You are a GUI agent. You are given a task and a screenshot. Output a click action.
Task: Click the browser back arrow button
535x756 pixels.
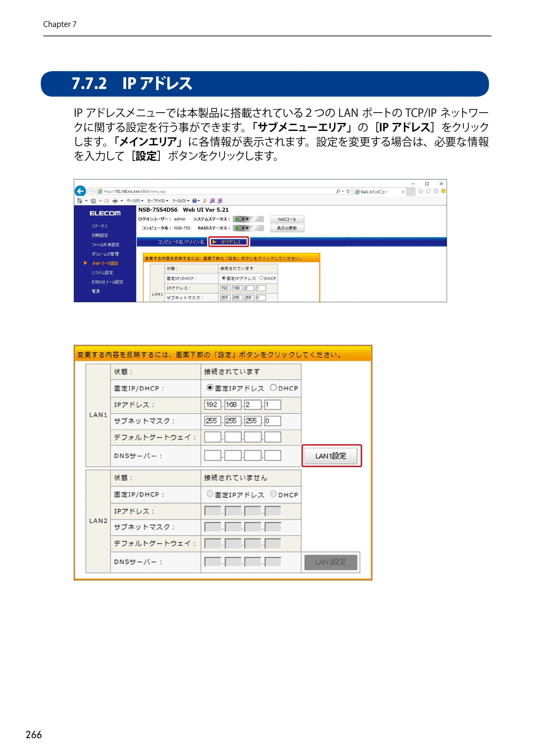coord(80,191)
